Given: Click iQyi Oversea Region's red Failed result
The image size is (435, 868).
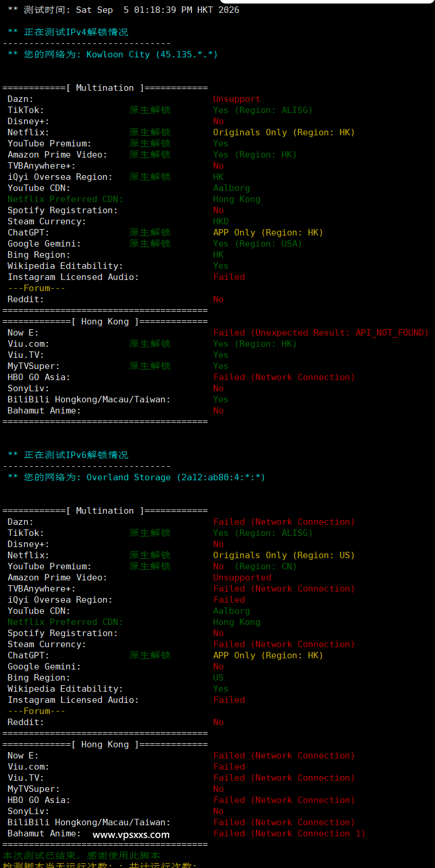Looking at the screenshot, I should pos(229,600).
